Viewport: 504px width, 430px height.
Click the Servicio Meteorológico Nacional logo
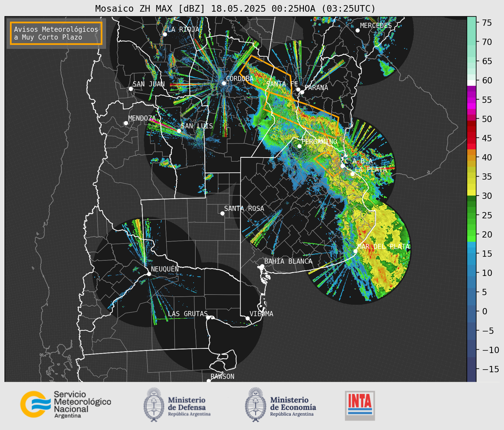tap(66, 404)
